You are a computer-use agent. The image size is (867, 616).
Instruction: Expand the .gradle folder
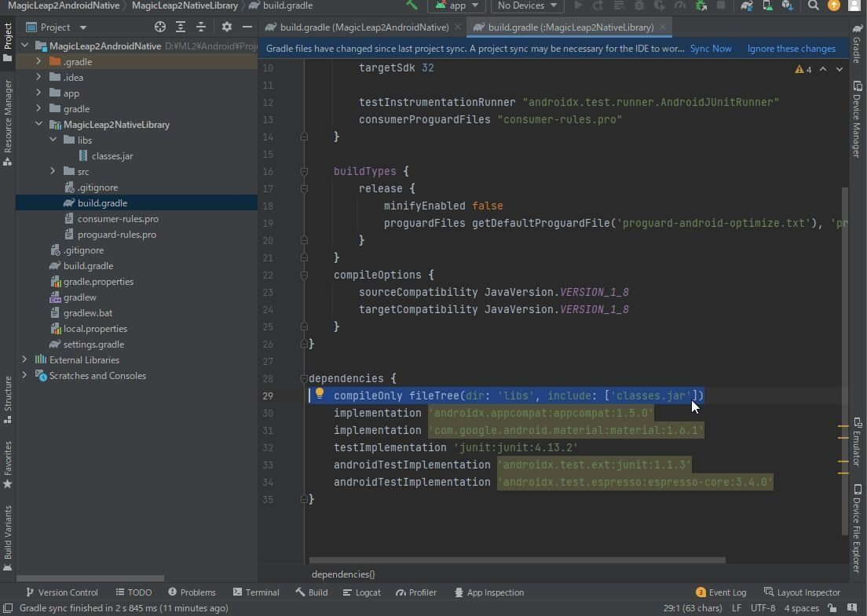[38, 60]
